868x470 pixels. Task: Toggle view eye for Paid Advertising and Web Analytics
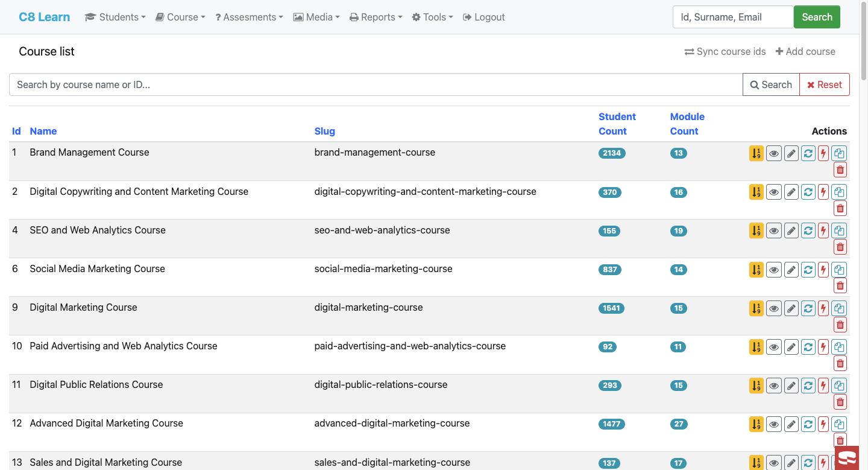point(773,347)
